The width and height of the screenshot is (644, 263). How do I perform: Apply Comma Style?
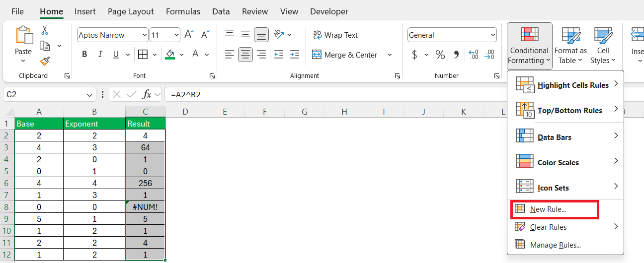(x=457, y=55)
